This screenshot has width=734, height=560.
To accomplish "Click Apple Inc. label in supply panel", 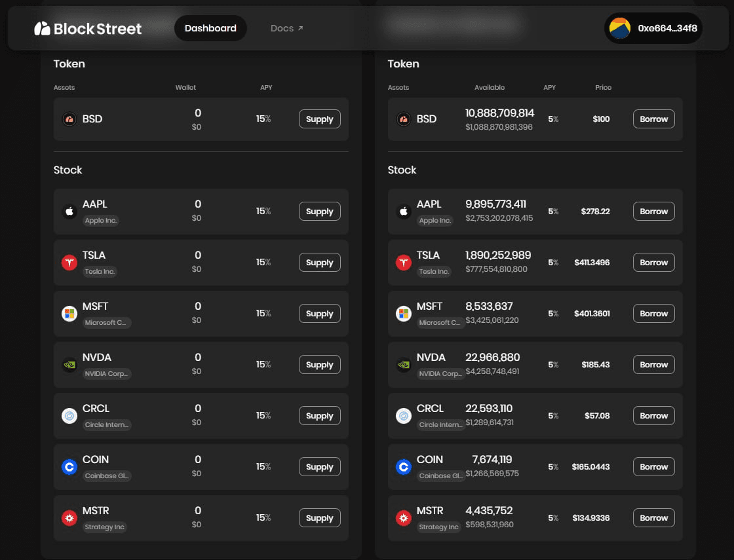I will click(x=101, y=220).
